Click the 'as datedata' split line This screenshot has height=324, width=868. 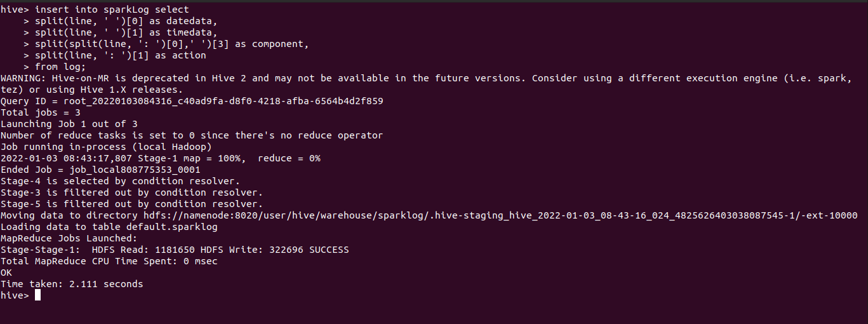pyautogui.click(x=121, y=21)
